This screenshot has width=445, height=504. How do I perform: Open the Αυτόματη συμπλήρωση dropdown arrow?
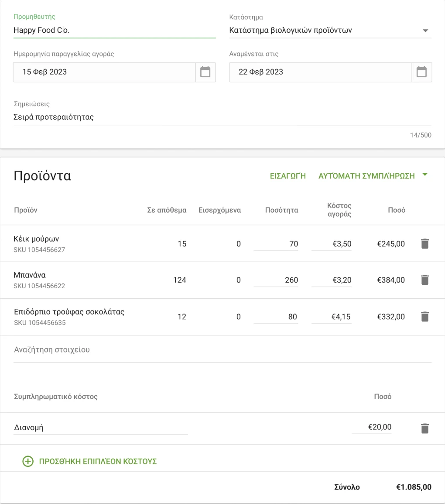(x=425, y=175)
